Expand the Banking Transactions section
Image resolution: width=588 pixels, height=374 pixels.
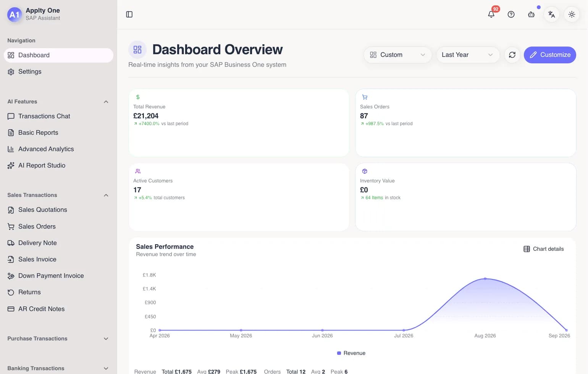106,369
